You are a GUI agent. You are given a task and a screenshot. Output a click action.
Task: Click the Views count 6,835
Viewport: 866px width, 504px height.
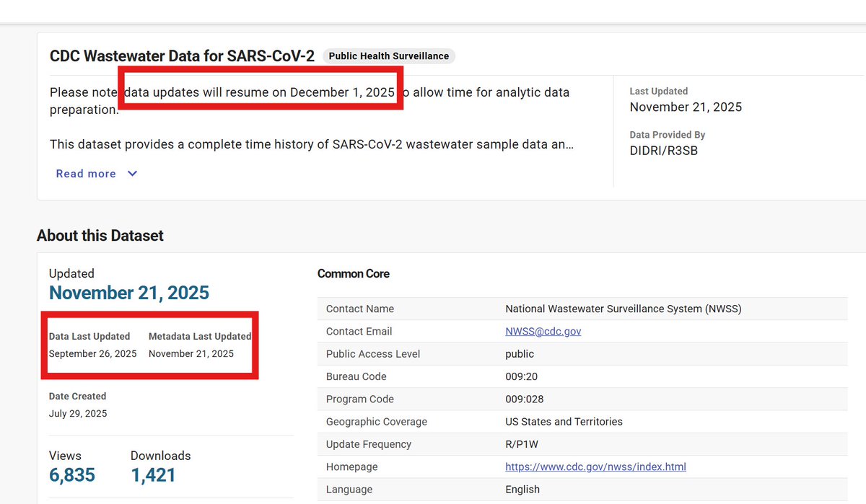click(x=72, y=474)
